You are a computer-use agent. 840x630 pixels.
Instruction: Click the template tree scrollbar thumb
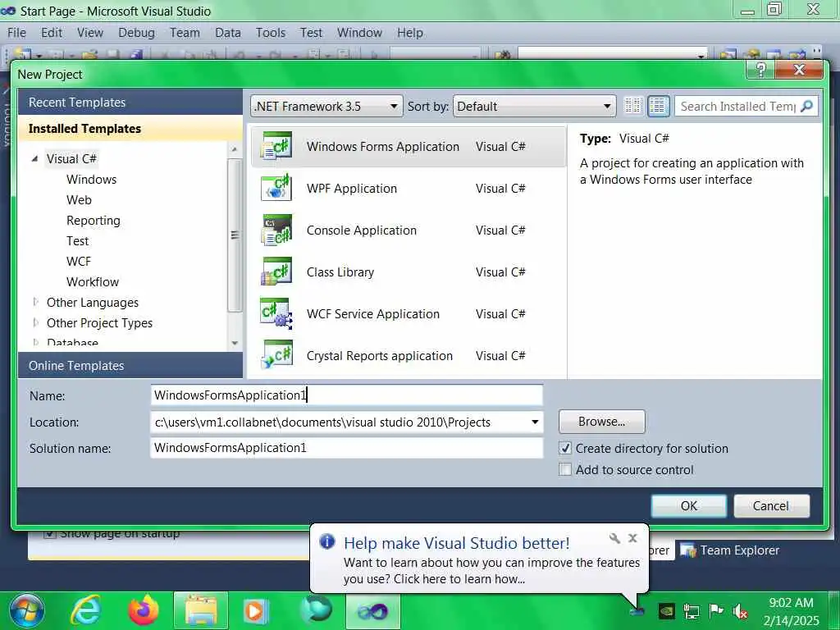coord(235,235)
